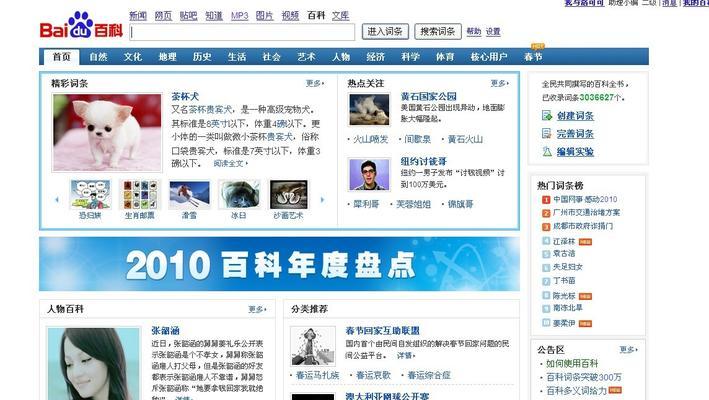Select the 地理 geography tab
The width and height of the screenshot is (709, 400).
168,57
